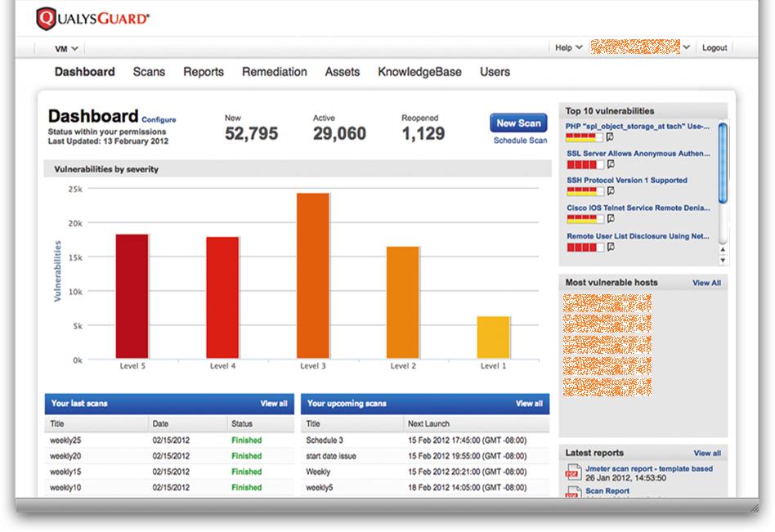Click the New Scan button

(x=518, y=123)
